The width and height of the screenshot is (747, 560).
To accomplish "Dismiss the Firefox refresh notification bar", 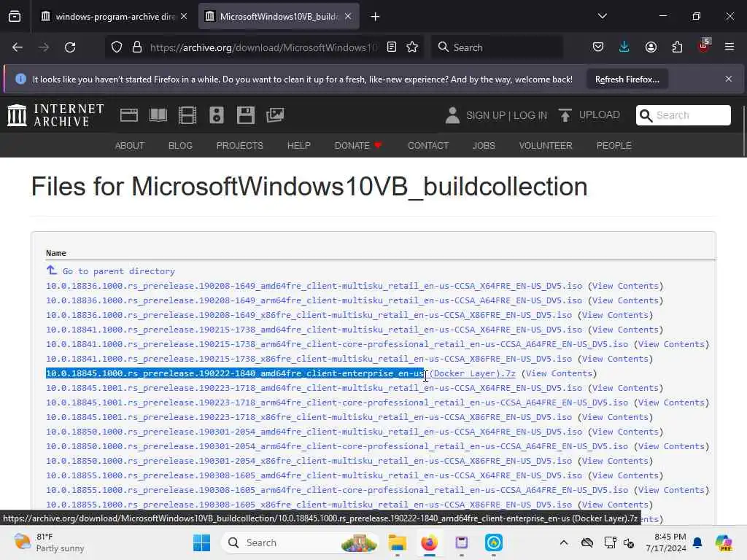I will (x=729, y=79).
